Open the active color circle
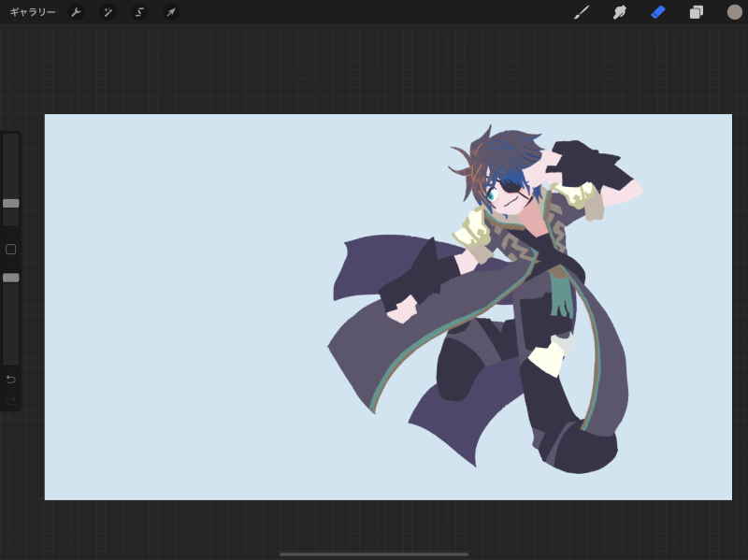The height and width of the screenshot is (560, 748). [734, 12]
